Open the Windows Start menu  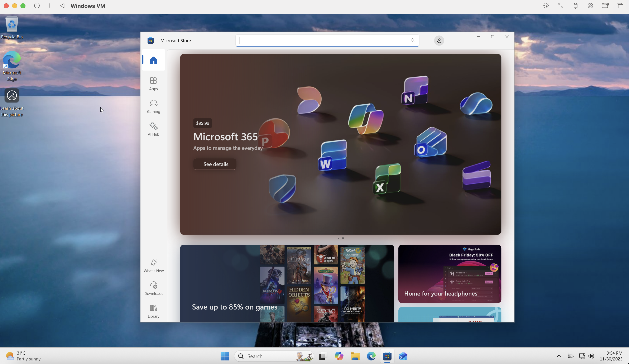click(225, 356)
